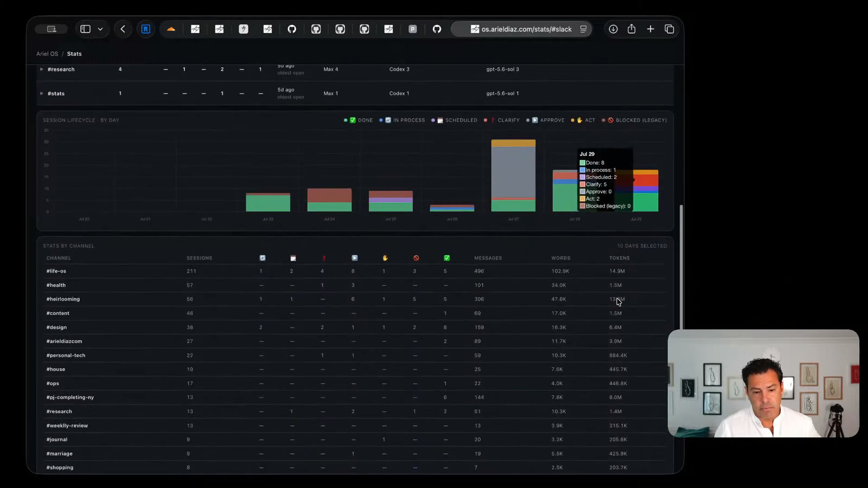Switch to the orange Cloudflare tab

(x=171, y=29)
